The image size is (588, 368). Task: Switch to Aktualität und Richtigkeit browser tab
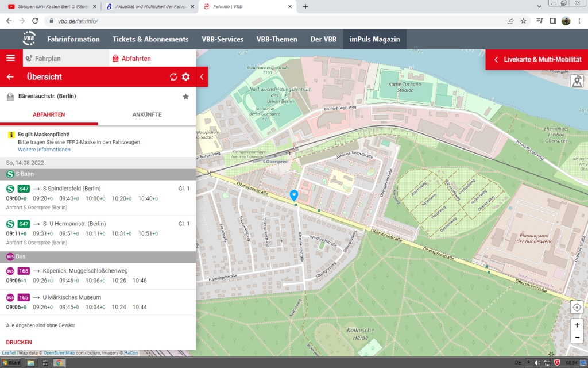pos(150,6)
